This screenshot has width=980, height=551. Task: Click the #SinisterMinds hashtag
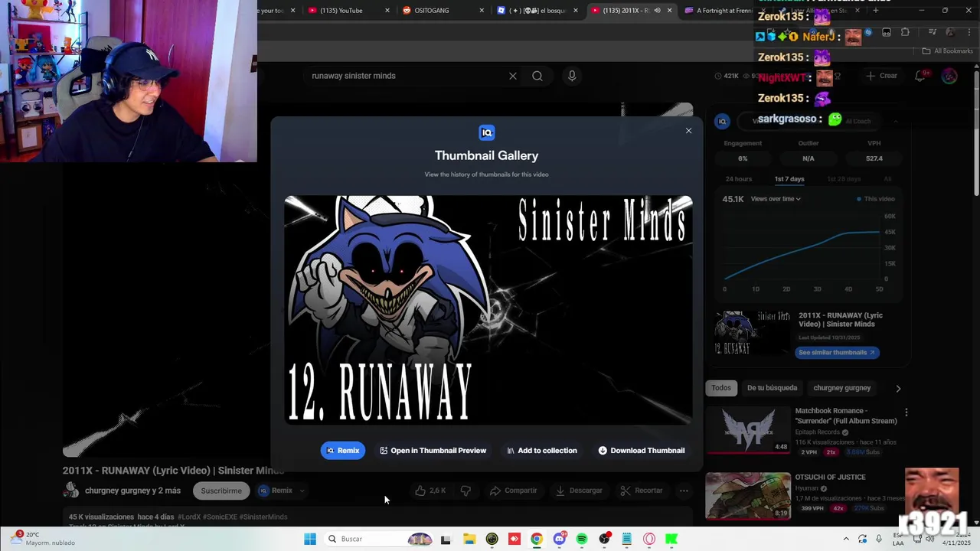[x=263, y=517]
